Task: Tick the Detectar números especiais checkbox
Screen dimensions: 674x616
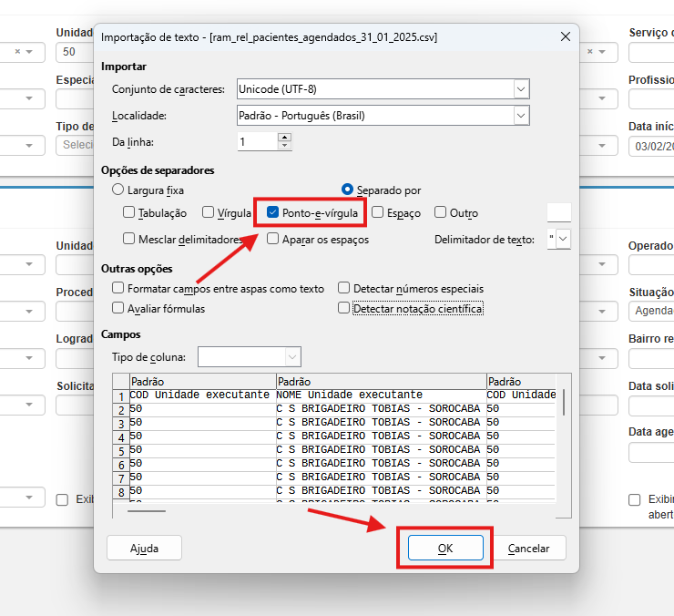Action: pos(343,288)
